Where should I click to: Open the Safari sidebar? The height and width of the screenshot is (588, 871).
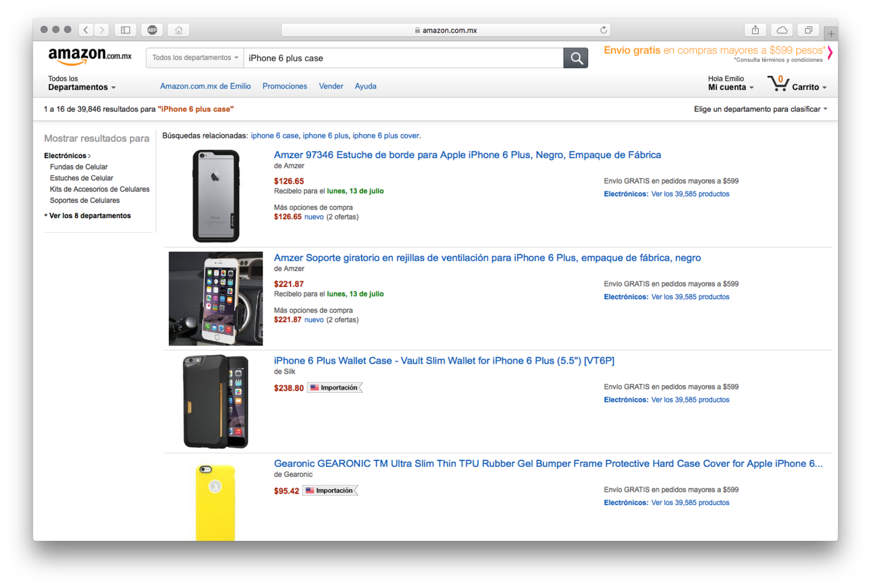125,29
